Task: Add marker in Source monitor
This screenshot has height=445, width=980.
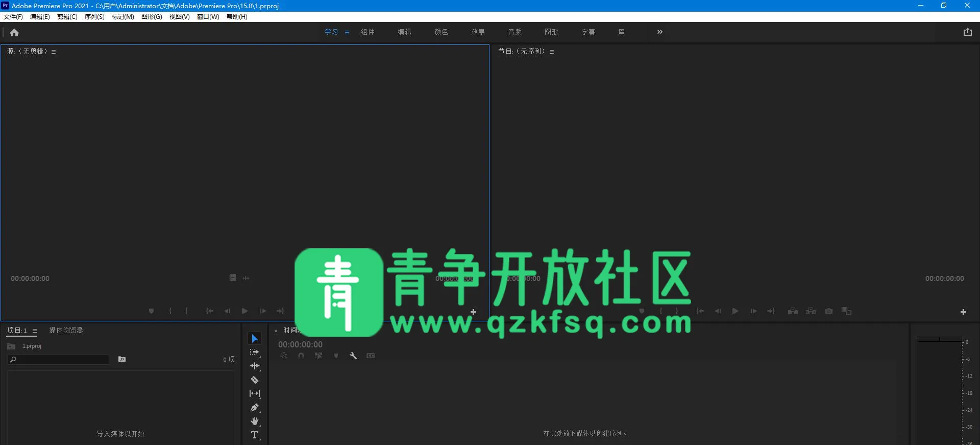Action: (151, 311)
